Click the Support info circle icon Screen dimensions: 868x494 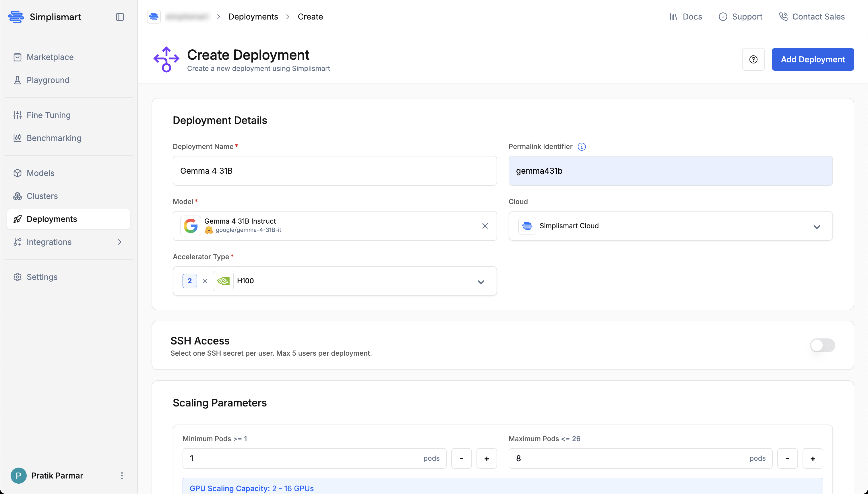[x=723, y=17]
